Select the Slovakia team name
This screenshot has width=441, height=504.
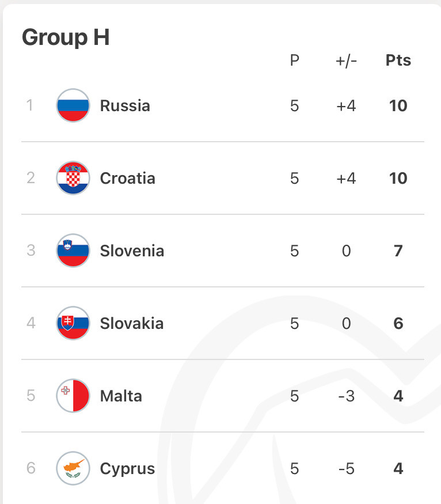(x=132, y=323)
